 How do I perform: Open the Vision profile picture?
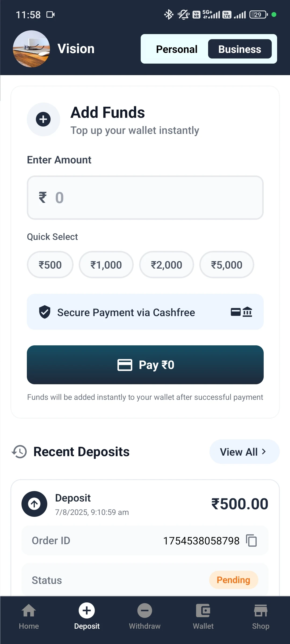pos(31,49)
